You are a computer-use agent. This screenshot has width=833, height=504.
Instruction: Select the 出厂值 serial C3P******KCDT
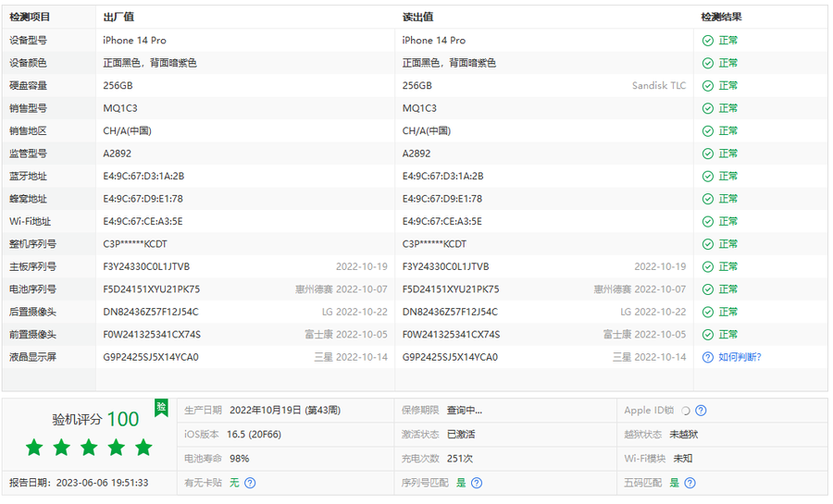click(x=135, y=244)
